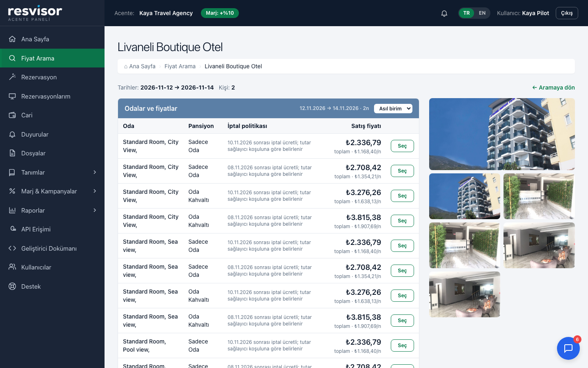Click the Duyurular bell icon in sidebar

point(12,134)
